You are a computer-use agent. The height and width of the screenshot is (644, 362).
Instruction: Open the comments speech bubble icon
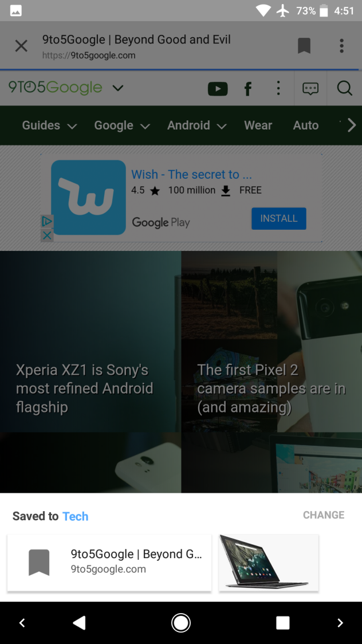point(310,88)
